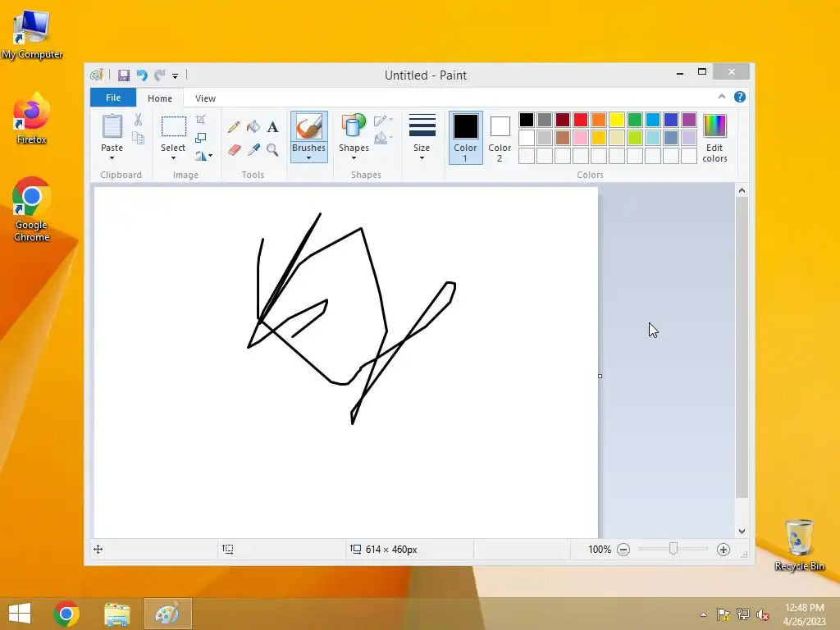Click the Crop icon

[x=200, y=120]
